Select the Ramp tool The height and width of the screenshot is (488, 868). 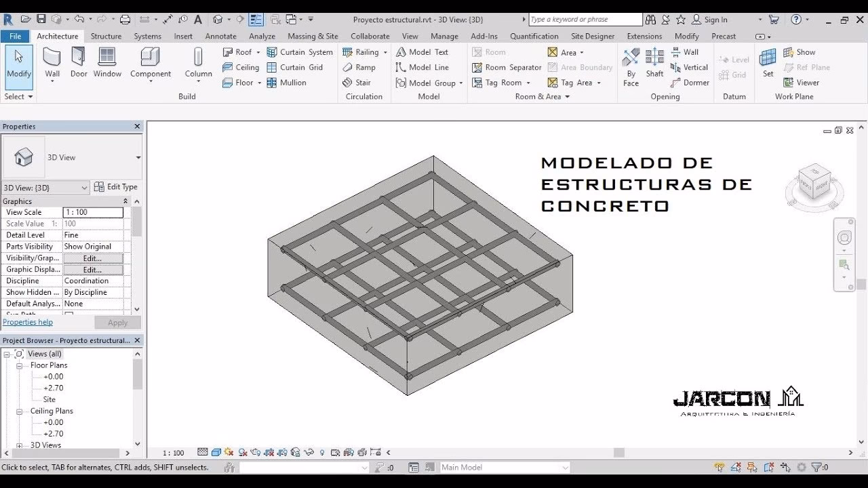(x=362, y=67)
